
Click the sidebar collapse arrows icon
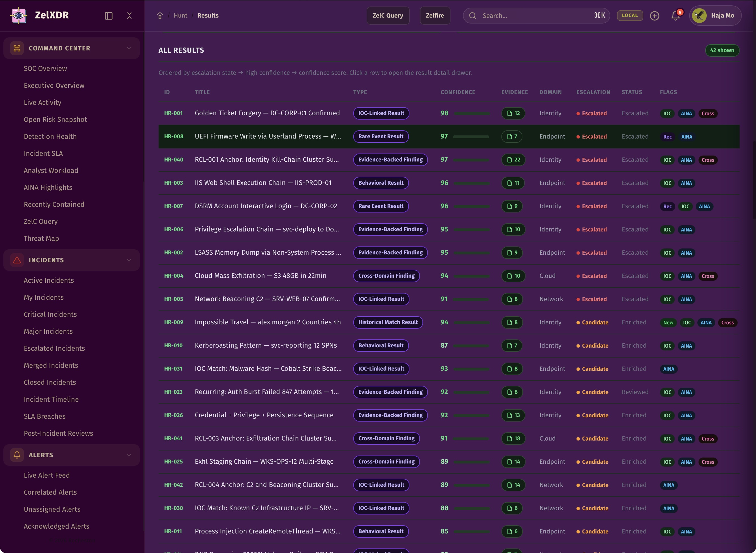pos(129,16)
